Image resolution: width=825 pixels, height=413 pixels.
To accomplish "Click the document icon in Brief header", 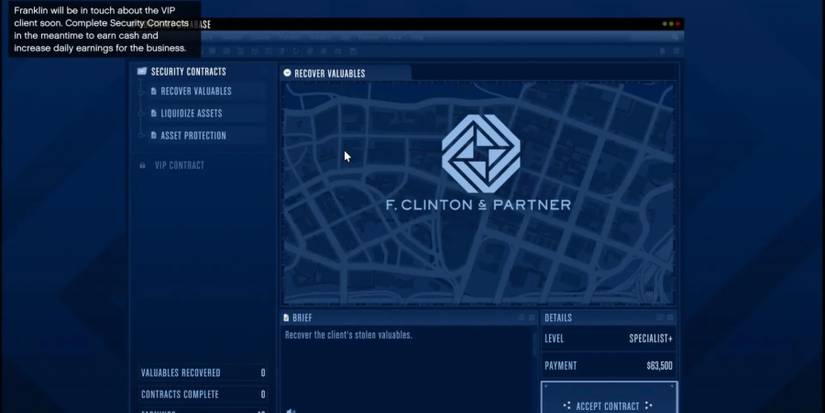I will pos(286,318).
